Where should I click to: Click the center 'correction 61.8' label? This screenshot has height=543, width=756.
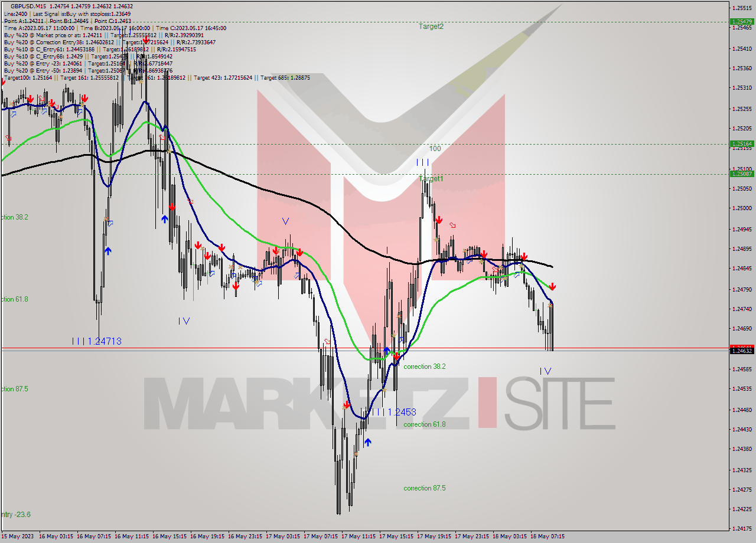(x=425, y=424)
